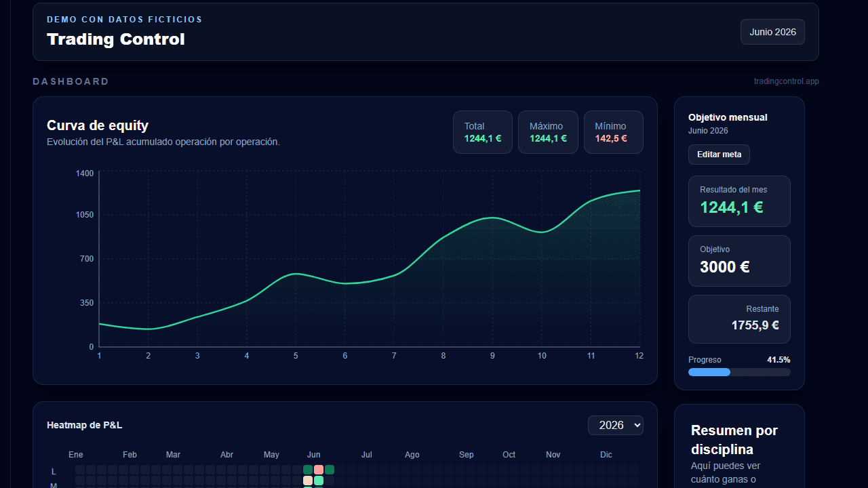The width and height of the screenshot is (868, 488).
Task: Click the monthly goal Progreso bar
Action: [739, 372]
